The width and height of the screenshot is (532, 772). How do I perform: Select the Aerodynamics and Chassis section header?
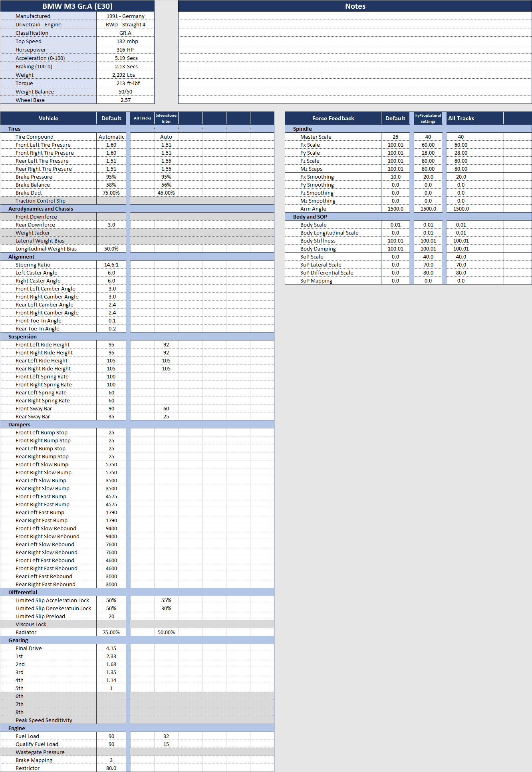137,209
